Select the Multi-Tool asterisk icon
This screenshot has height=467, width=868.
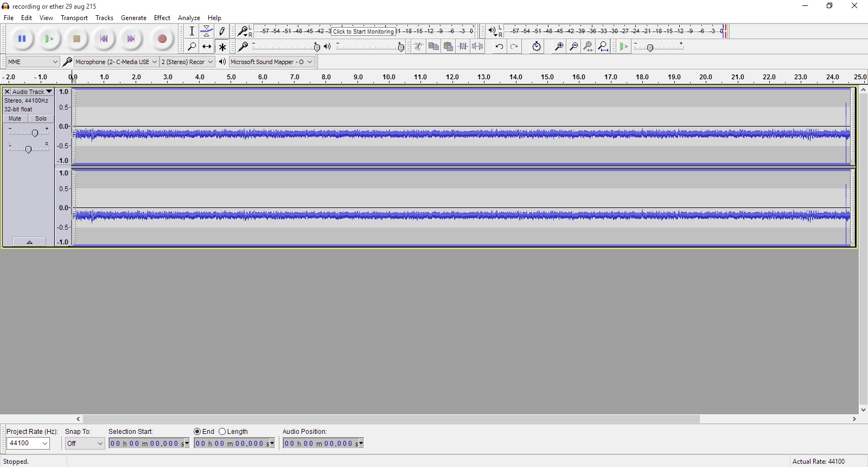[x=222, y=47]
